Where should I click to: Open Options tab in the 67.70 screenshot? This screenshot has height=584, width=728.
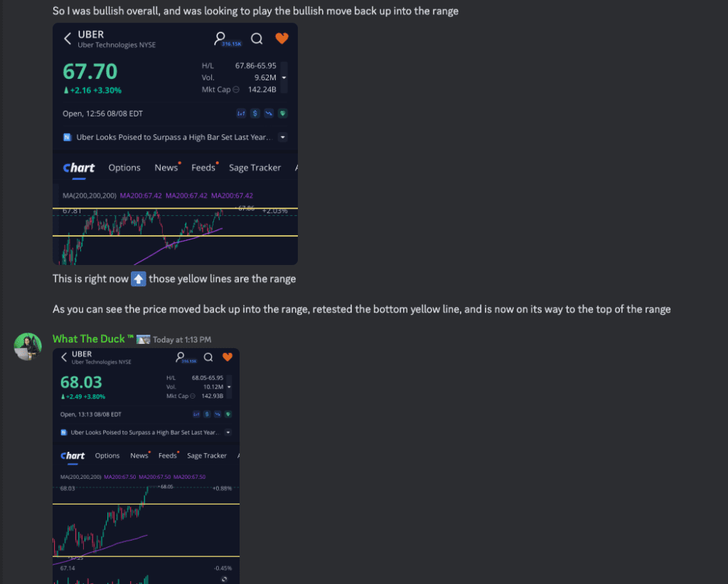point(124,168)
